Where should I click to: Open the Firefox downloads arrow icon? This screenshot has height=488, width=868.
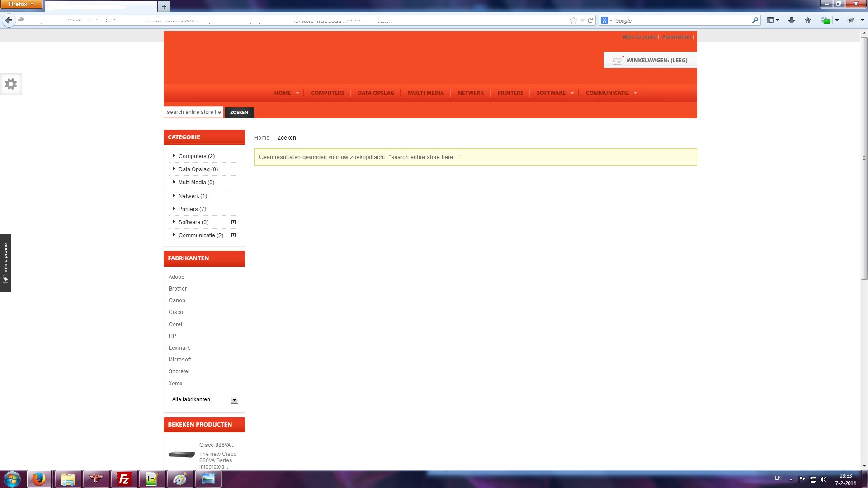pyautogui.click(x=791, y=20)
